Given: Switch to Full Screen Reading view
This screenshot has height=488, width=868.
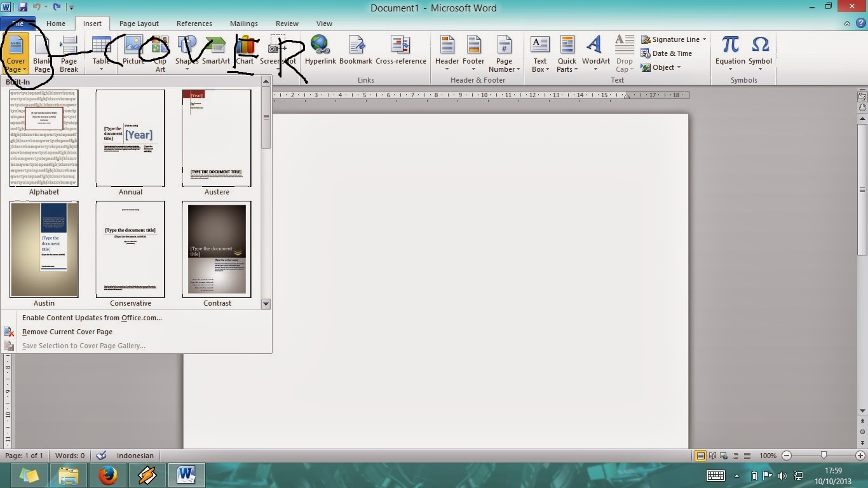Looking at the screenshot, I should 712,456.
